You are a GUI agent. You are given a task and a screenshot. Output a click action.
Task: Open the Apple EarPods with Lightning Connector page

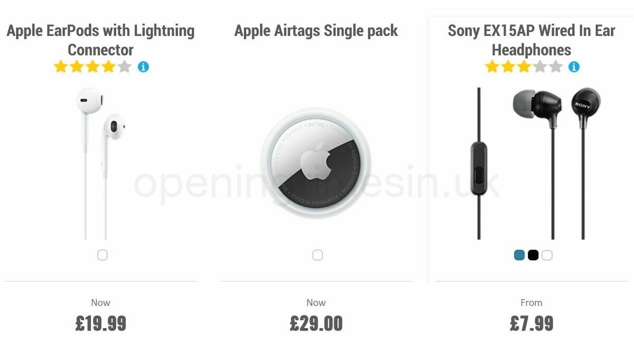100,40
